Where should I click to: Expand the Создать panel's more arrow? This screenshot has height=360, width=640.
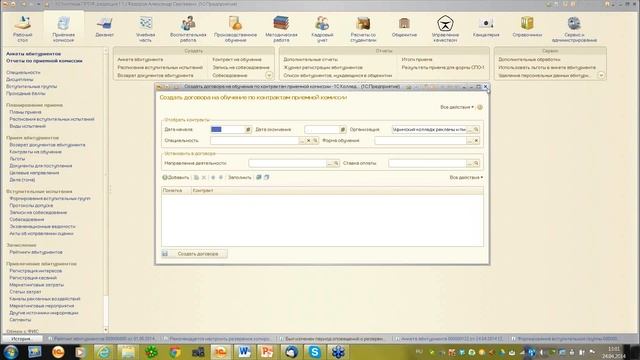tap(269, 76)
